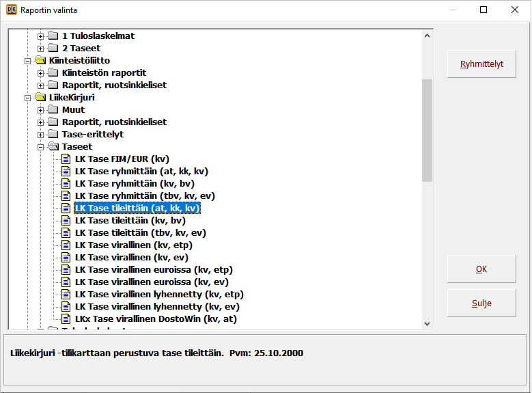The height and width of the screenshot is (393, 532).
Task: Click the folder icon next to Muut
Action: coord(53,110)
